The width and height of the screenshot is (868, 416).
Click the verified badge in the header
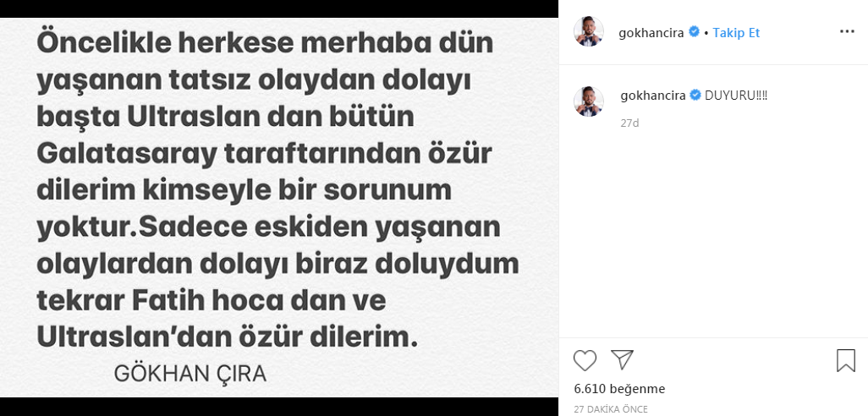coord(694,32)
